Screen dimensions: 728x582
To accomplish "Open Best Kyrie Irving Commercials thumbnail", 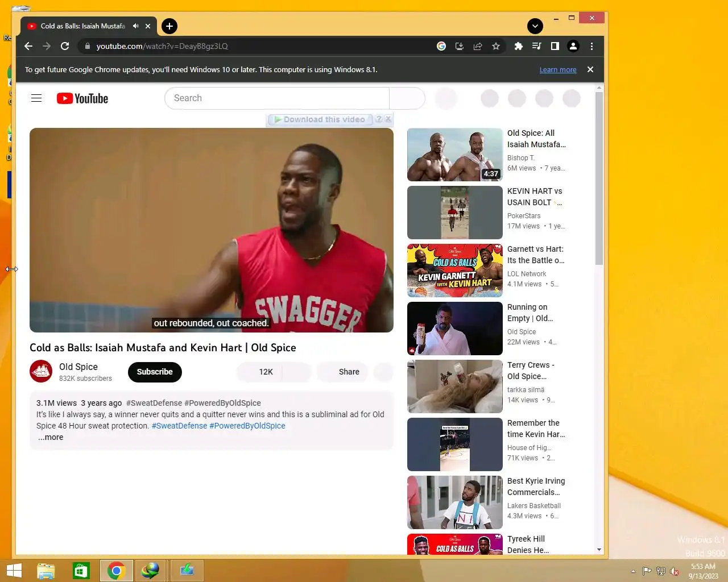I will click(455, 502).
